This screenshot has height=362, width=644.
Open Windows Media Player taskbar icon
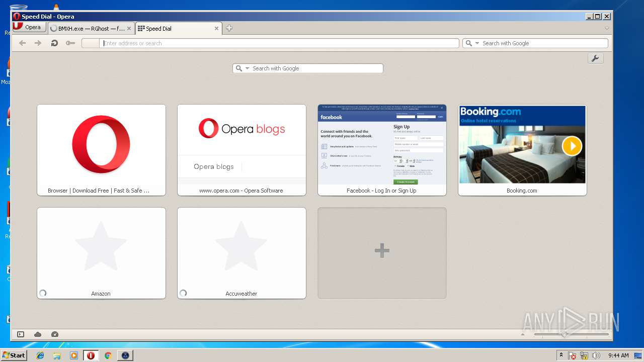point(74,355)
